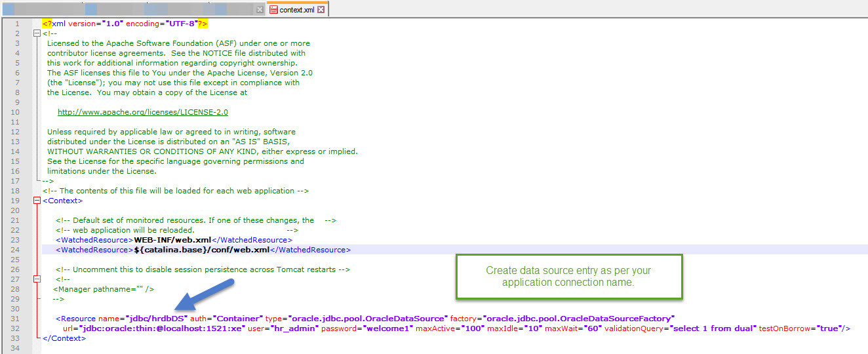Click the "limitations under the License." line
The image size is (868, 354).
102,171
